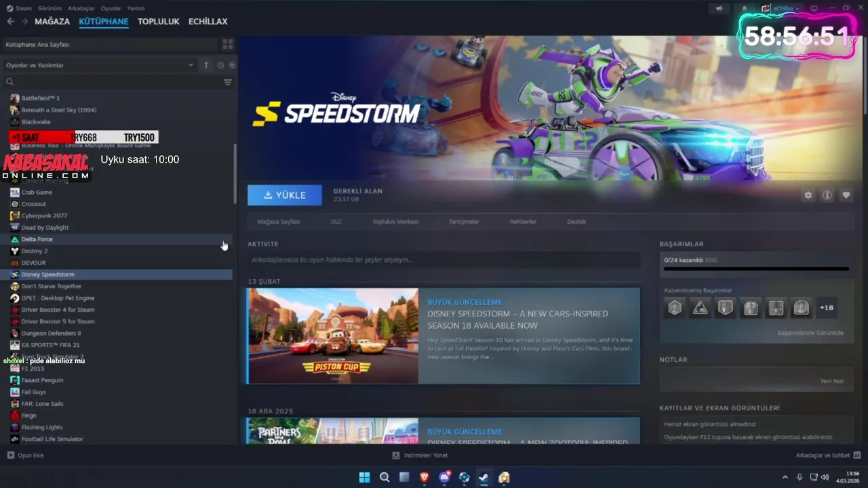Image resolution: width=868 pixels, height=488 pixels.
Task: Open Disney Speedstorm info icon
Action: [827, 195]
